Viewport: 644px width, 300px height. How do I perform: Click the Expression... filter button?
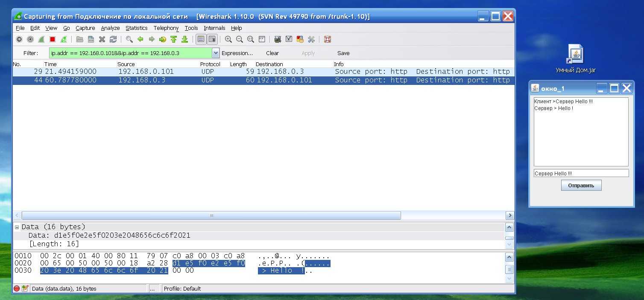pos(237,53)
